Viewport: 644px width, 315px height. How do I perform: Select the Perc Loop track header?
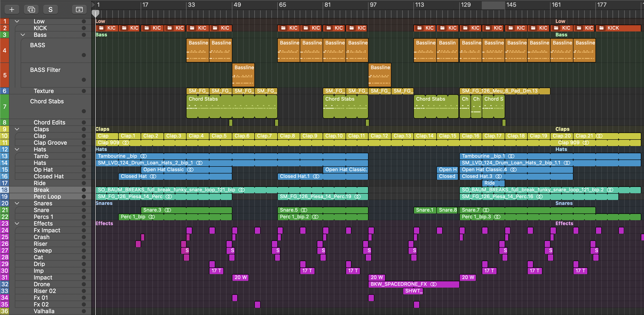click(47, 197)
